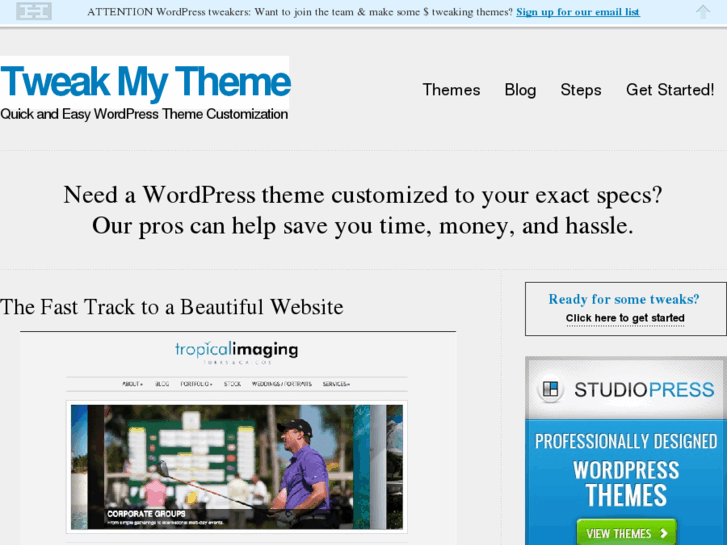727x545 pixels.
Task: Go to the Blog menu item
Action: (520, 90)
